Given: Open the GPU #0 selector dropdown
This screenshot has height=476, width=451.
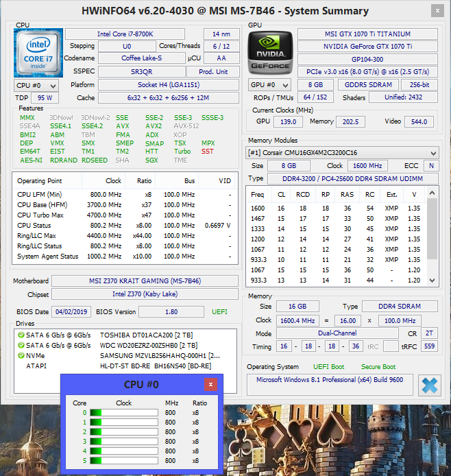Looking at the screenshot, I should (269, 85).
